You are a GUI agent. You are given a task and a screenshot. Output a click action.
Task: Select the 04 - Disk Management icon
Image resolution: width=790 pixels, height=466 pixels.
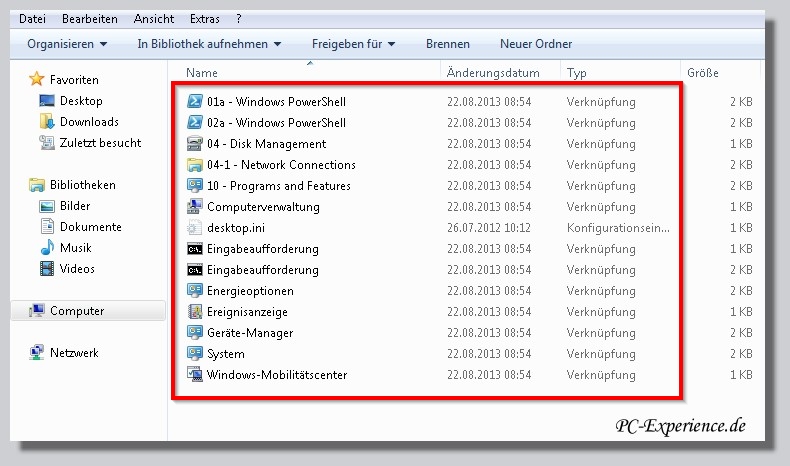coord(195,144)
